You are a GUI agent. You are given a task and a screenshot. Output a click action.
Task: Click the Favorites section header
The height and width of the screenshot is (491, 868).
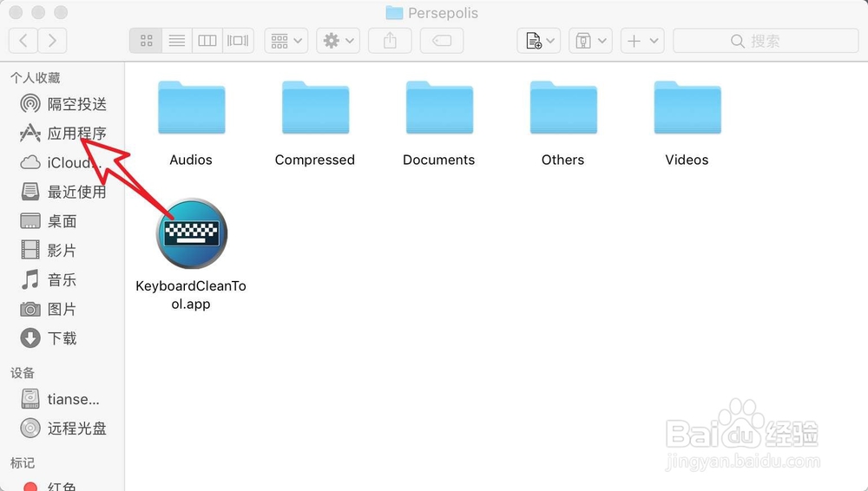coord(36,77)
